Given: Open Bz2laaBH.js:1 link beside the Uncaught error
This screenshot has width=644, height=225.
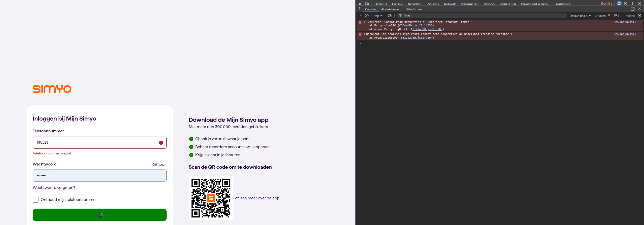Looking at the screenshot, I should tap(625, 34).
